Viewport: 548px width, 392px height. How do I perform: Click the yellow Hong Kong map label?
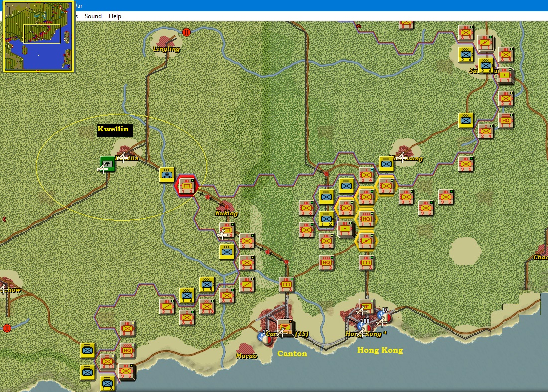(x=380, y=350)
